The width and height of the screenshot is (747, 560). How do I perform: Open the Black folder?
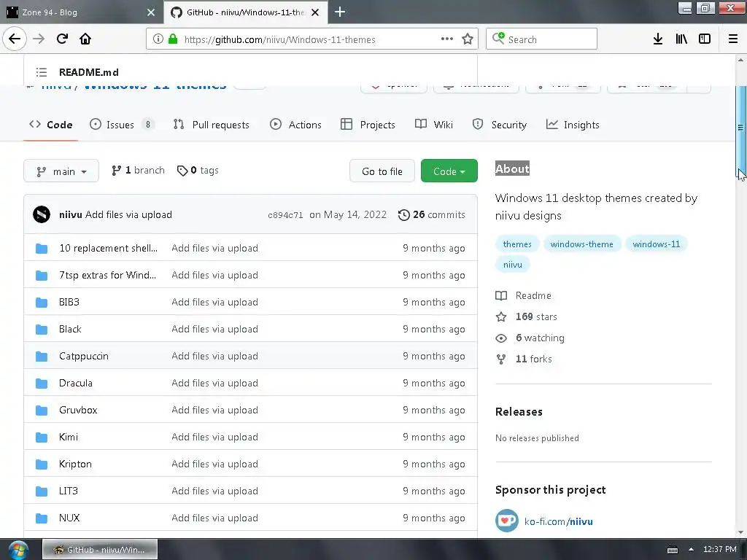pos(70,329)
